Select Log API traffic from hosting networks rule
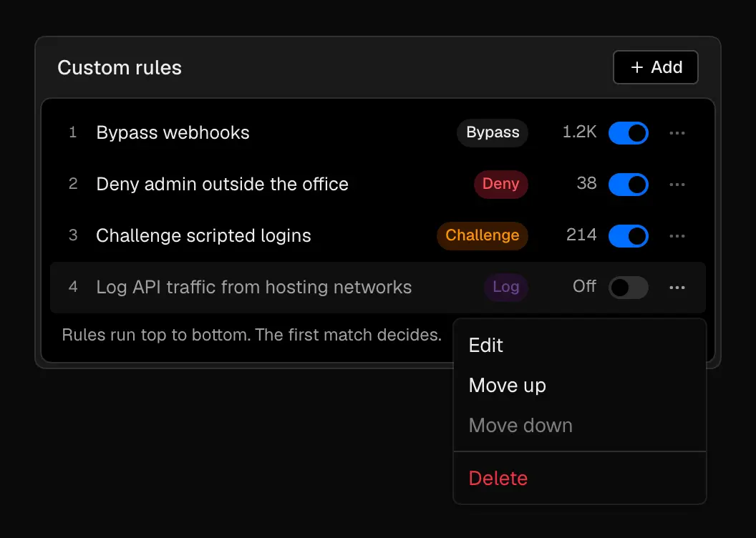This screenshot has width=756, height=538. pyautogui.click(x=254, y=288)
